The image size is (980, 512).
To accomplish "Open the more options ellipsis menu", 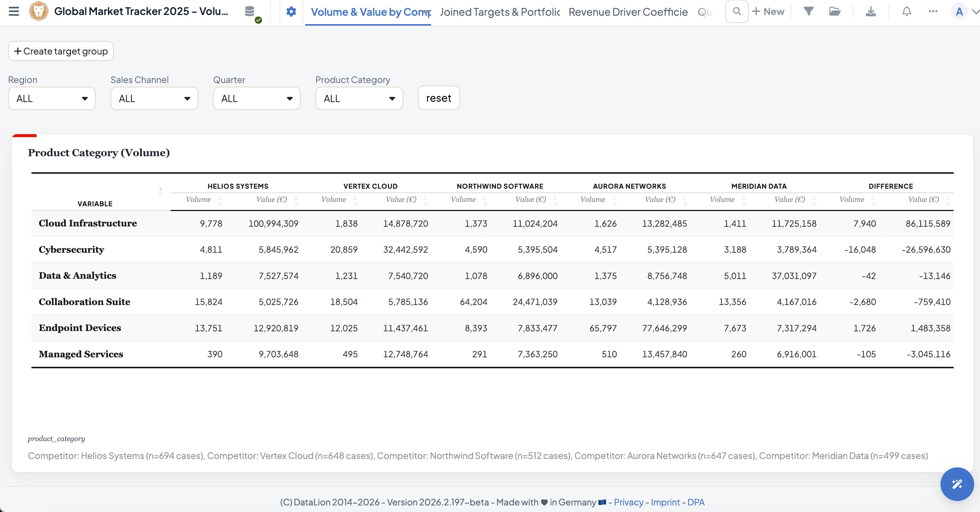I will pyautogui.click(x=933, y=11).
